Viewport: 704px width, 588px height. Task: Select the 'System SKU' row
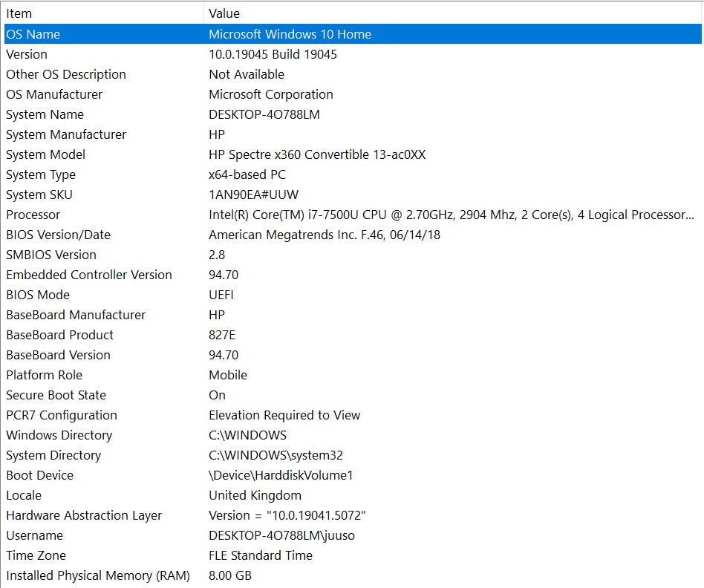tap(39, 195)
